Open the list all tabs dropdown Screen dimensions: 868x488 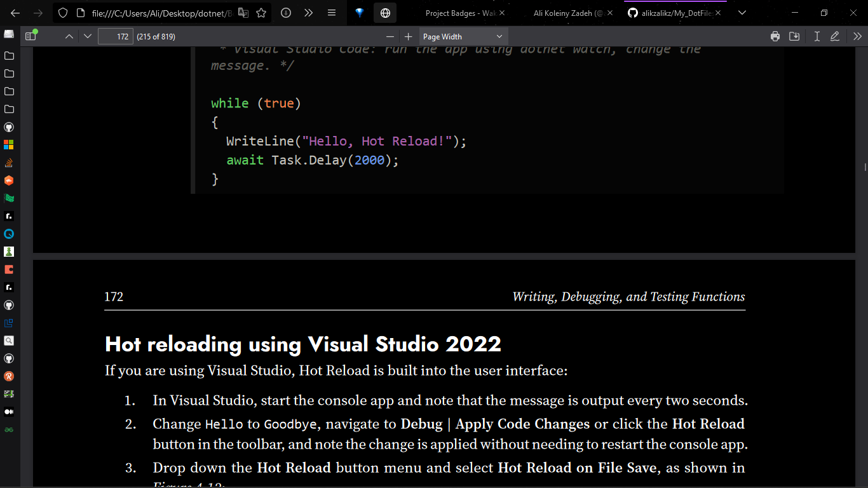point(742,13)
